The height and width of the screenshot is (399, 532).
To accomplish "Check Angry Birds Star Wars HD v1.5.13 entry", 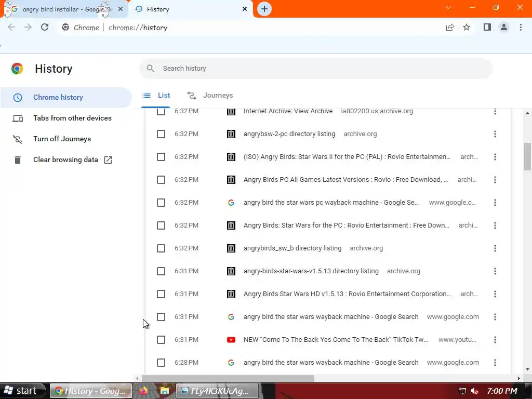I will (161, 294).
